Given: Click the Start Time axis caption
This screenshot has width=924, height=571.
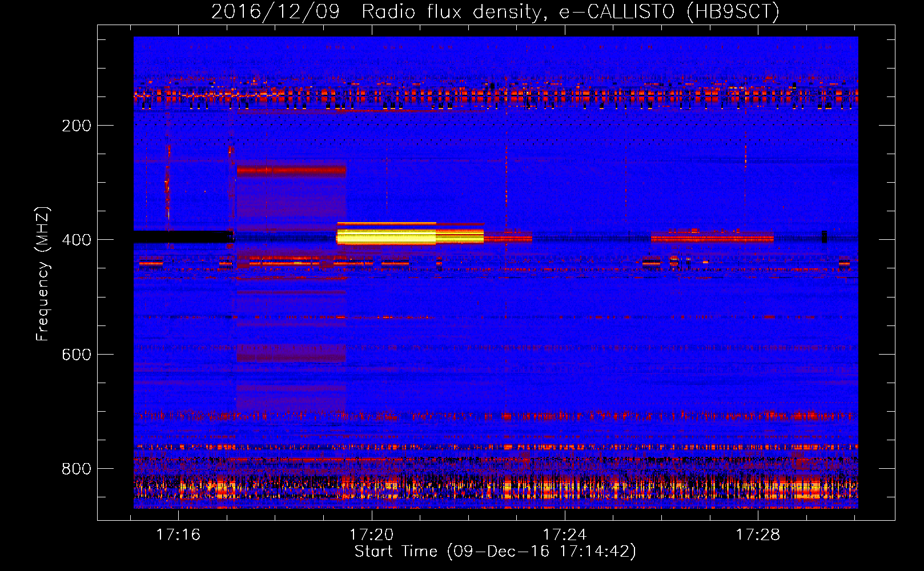Looking at the screenshot, I should (x=495, y=552).
